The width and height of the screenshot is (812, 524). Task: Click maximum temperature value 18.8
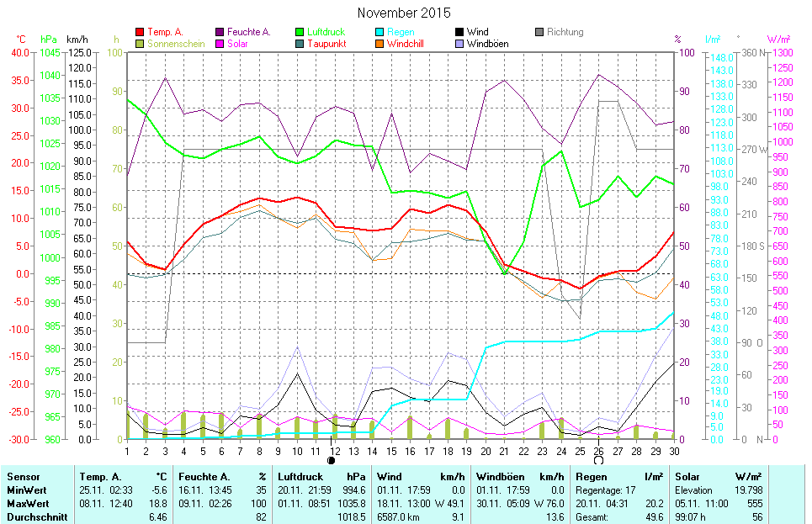click(x=158, y=504)
